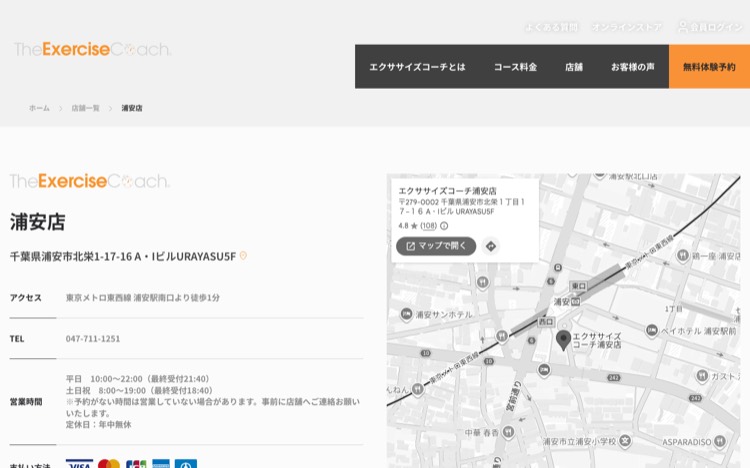Image resolution: width=750 pixels, height=468 pixels.
Task: Click the bus stop icon north of 東口
Action: coord(558,267)
